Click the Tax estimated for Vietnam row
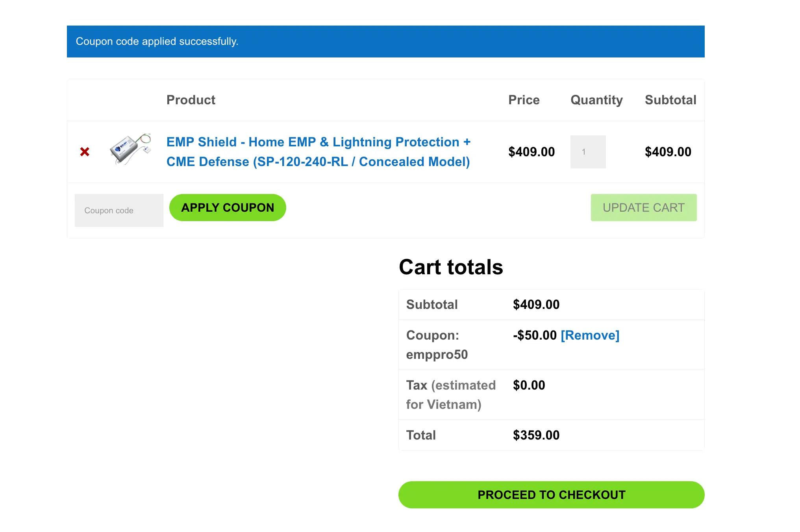The width and height of the screenshot is (800, 532). pyautogui.click(x=451, y=394)
